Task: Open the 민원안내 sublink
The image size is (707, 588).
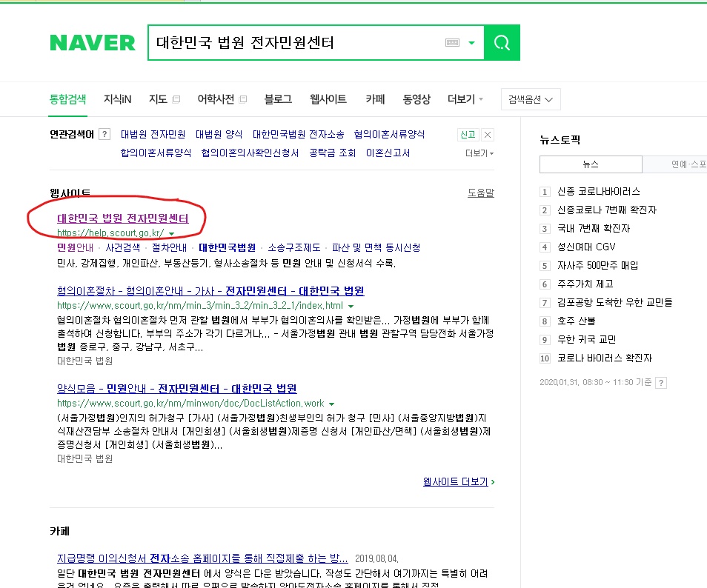Action: (75, 247)
